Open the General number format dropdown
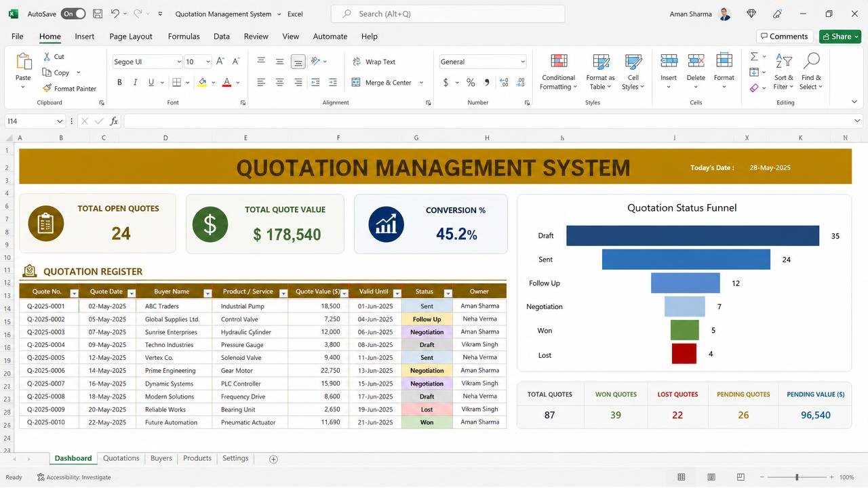868x488 pixels. (x=523, y=62)
